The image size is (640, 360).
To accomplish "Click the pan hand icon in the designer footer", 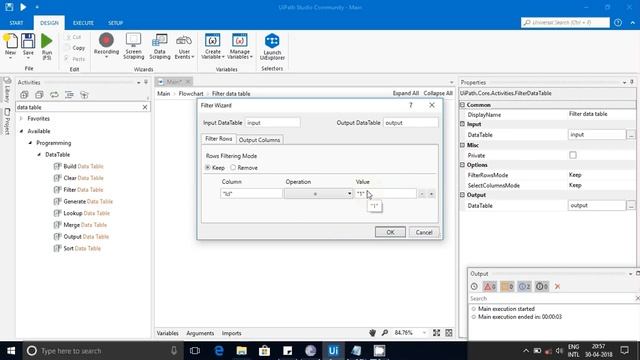I will tap(372, 333).
